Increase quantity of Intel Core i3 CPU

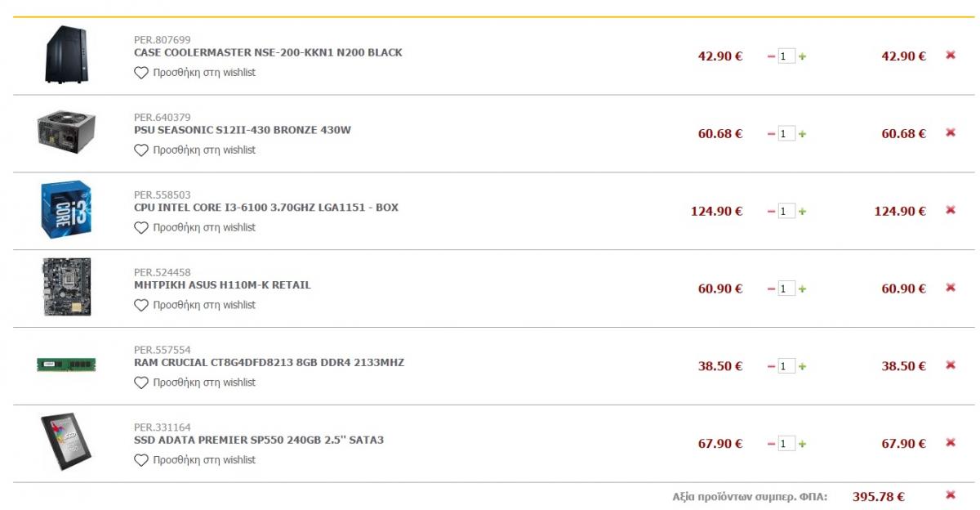[x=802, y=212]
